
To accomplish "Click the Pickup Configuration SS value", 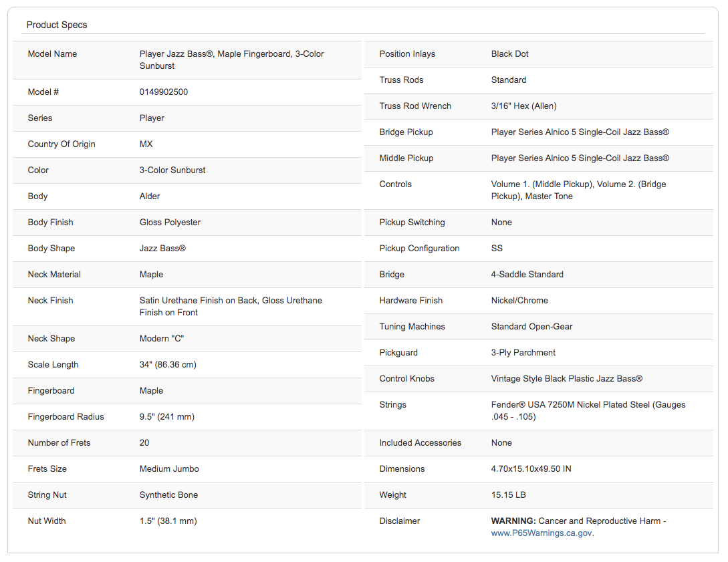I will pyautogui.click(x=497, y=249).
